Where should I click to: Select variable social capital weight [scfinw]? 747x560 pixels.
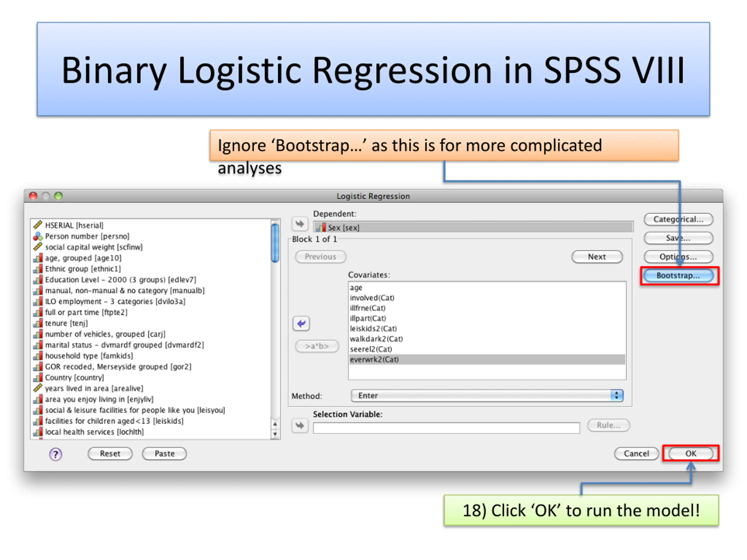click(x=151, y=247)
